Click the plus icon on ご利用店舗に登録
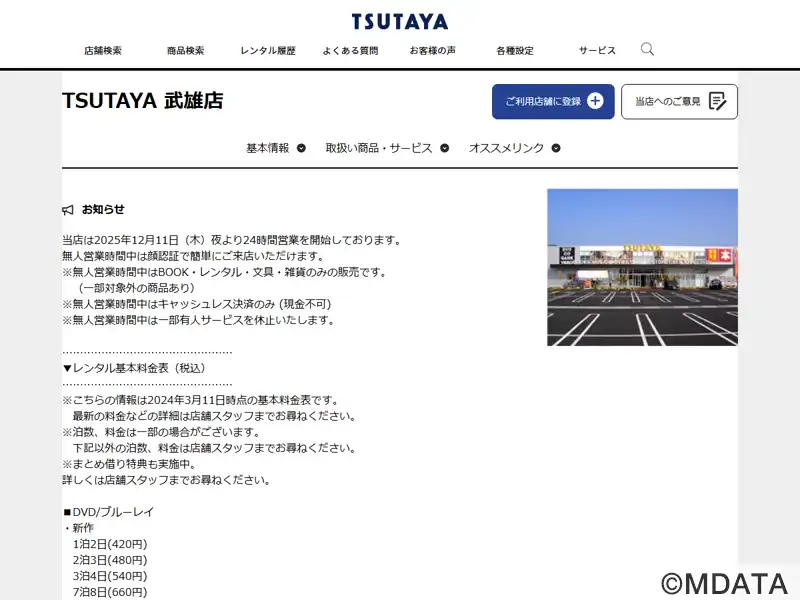 tap(595, 101)
